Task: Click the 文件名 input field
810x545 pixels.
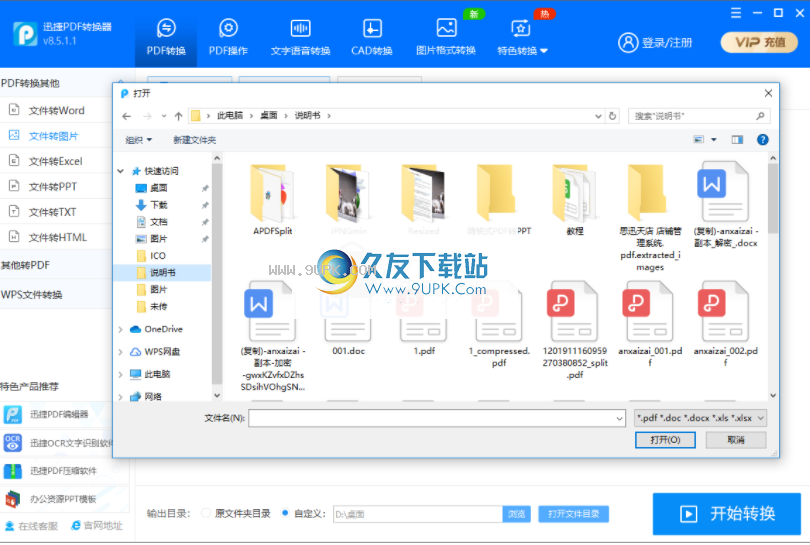Action: click(437, 418)
